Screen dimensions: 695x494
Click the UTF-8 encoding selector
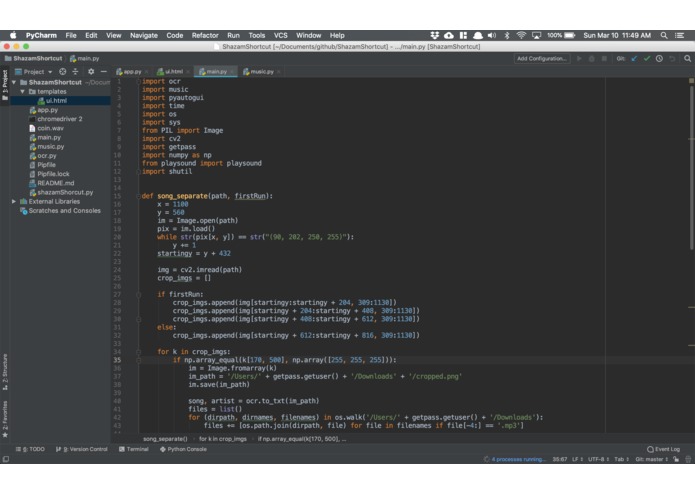pos(598,459)
